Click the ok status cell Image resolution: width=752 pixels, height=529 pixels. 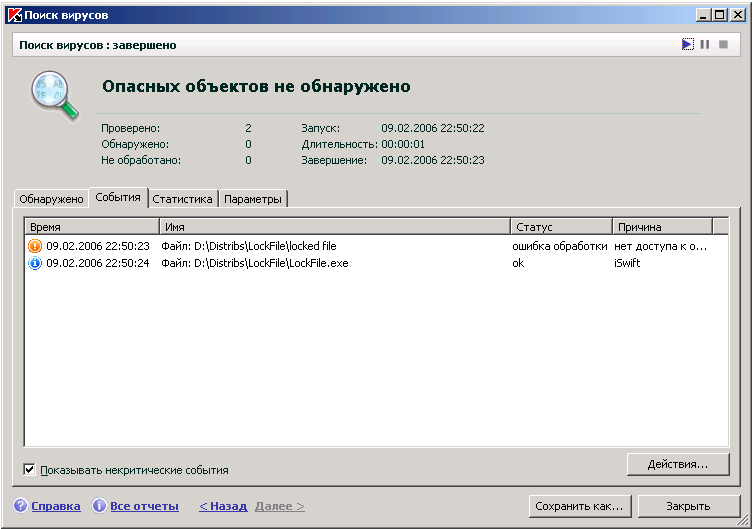(x=518, y=263)
